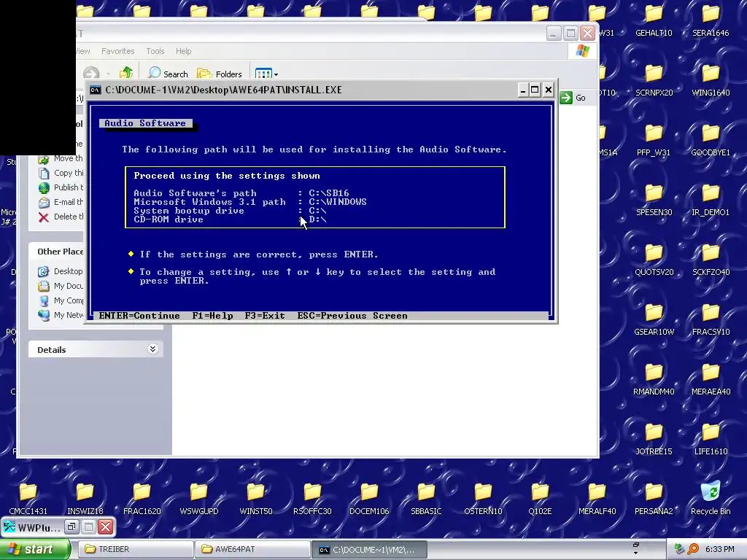Open the PERSANA2 desktop folder
This screenshot has width=747, height=560.
pyautogui.click(x=654, y=499)
